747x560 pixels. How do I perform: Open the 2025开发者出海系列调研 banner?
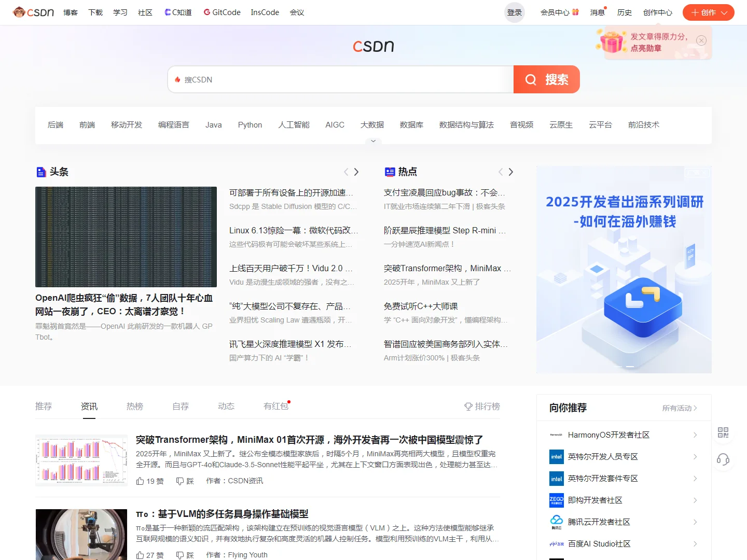point(624,270)
